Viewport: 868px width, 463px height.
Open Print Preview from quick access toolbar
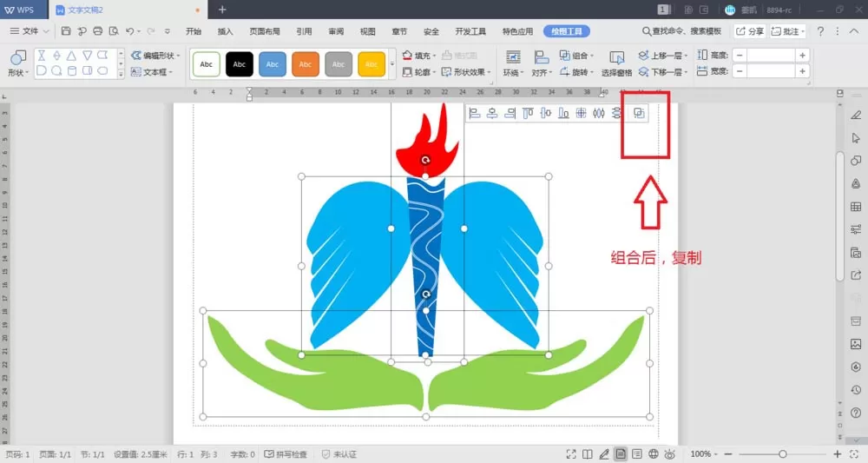tap(114, 31)
